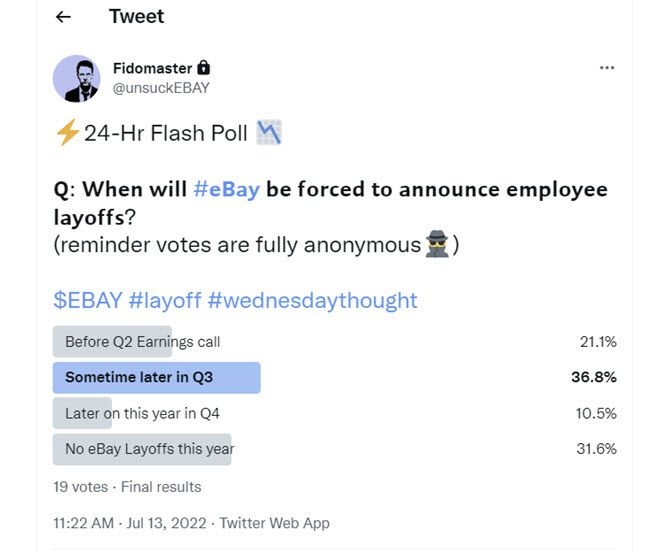Image resolution: width=660 pixels, height=553 pixels.
Task: Click the lightning bolt emoji
Action: (x=67, y=134)
